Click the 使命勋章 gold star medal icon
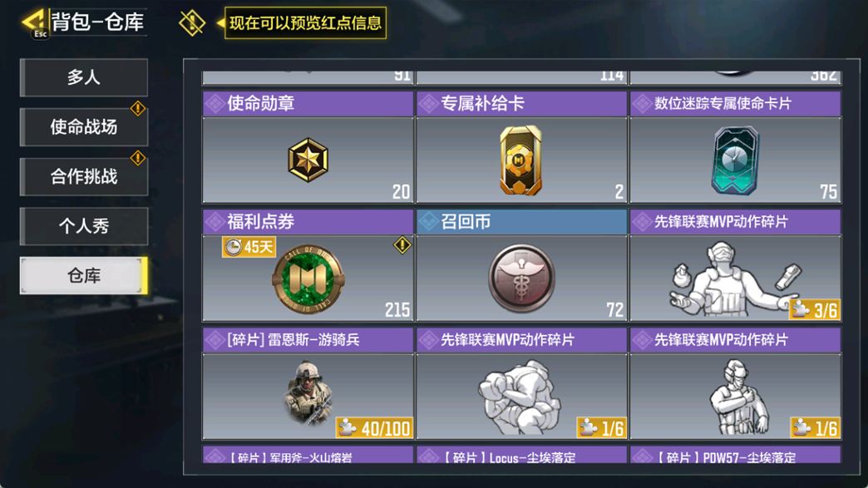The height and width of the screenshot is (488, 868). 308,160
